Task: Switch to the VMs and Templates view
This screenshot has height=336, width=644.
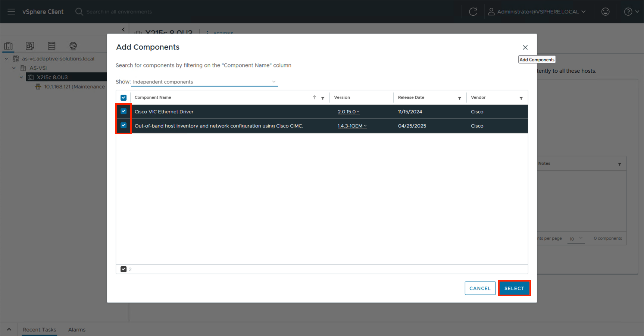Action: (x=30, y=45)
